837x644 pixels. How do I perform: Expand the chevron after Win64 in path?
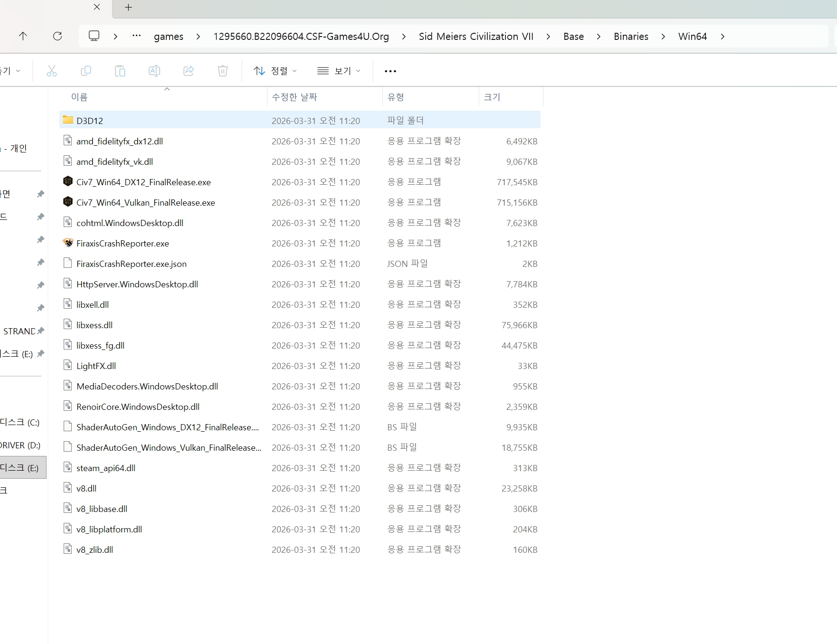pyautogui.click(x=723, y=37)
